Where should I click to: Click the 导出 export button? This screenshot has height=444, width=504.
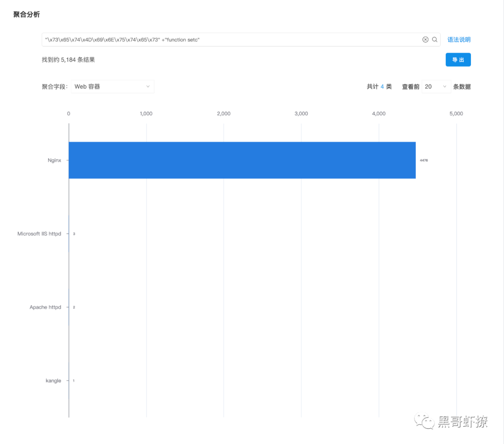(x=458, y=60)
